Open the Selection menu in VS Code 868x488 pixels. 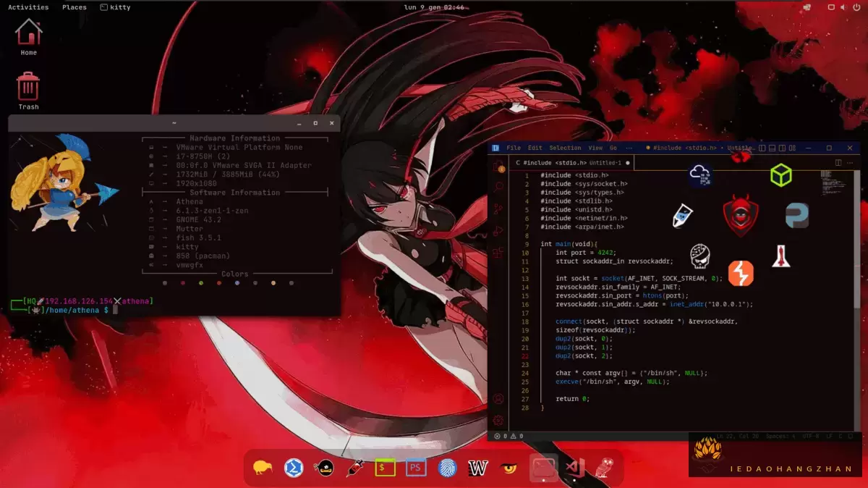click(x=565, y=148)
